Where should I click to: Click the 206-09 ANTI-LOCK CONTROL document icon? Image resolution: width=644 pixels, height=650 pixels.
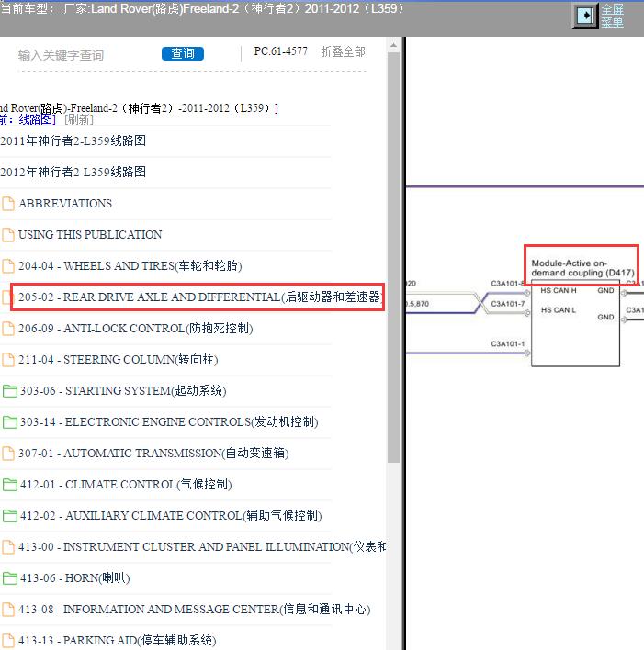(x=8, y=329)
